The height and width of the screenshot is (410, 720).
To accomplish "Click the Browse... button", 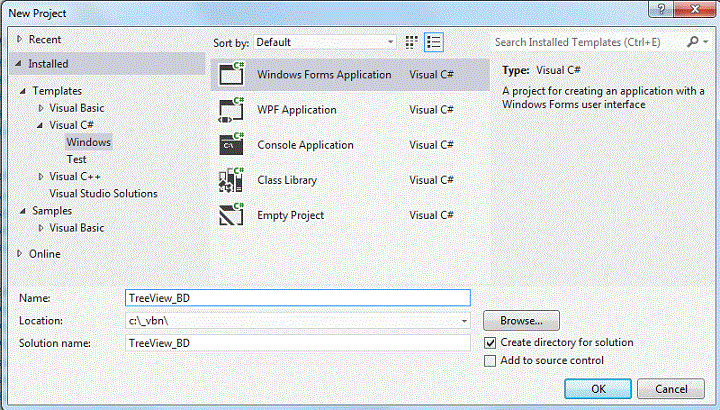I will pos(521,320).
